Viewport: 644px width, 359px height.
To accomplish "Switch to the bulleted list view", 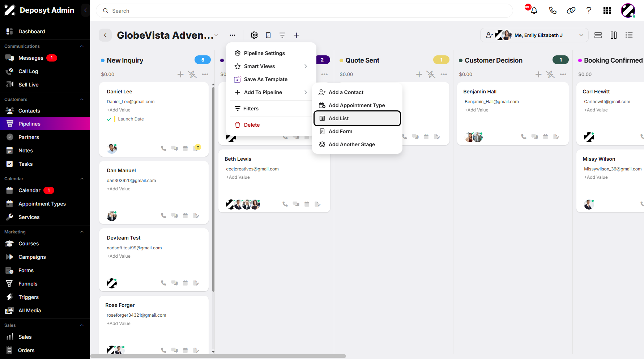I will (629, 35).
